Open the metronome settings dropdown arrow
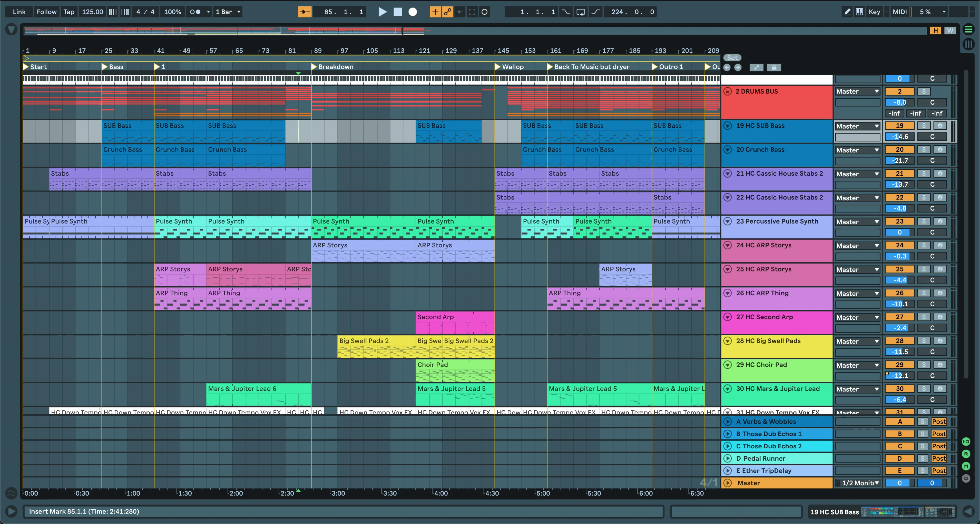This screenshot has height=524, width=980. 209,12
